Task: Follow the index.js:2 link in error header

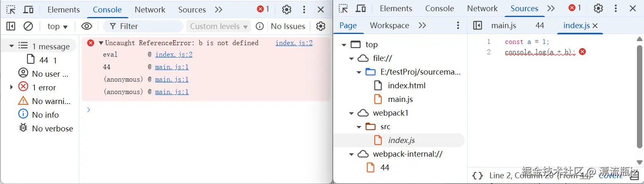Action: 294,43
